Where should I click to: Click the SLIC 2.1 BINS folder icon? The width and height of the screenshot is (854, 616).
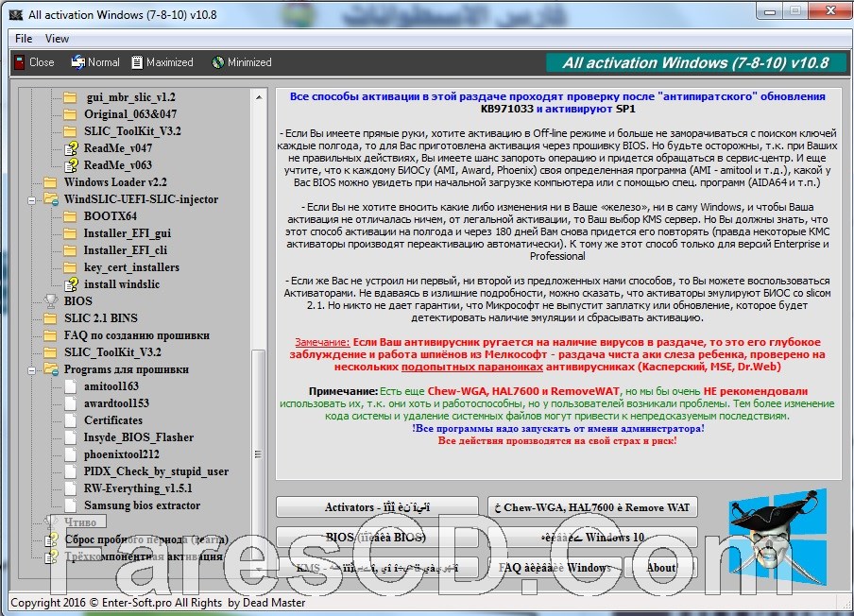coord(50,318)
